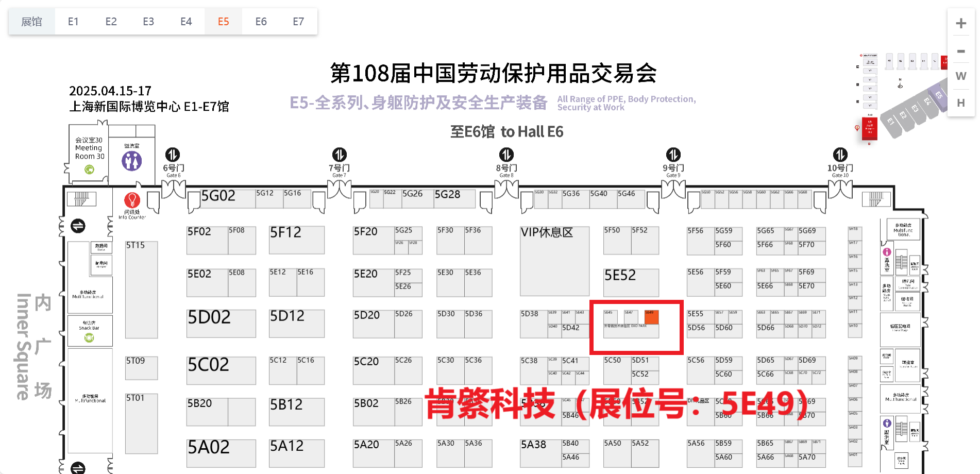Click the restroom icon at Gate 10
This screenshot has width=980, height=474.
(x=840, y=155)
